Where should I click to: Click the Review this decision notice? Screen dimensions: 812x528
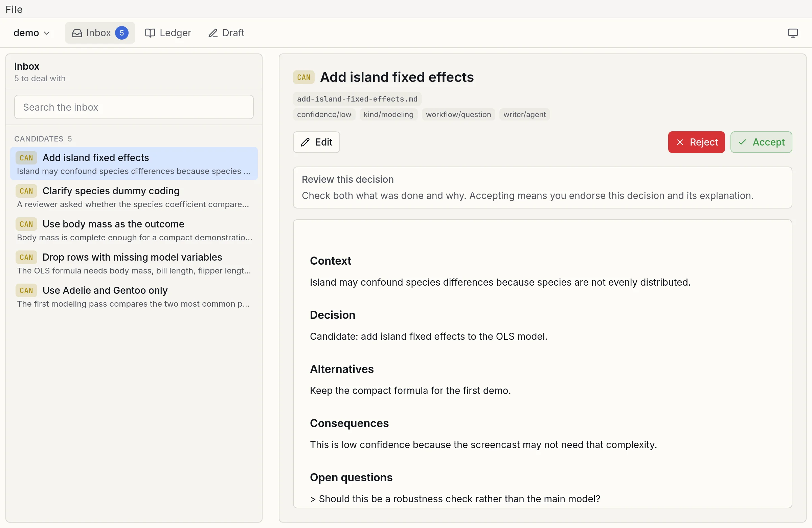[542, 188]
